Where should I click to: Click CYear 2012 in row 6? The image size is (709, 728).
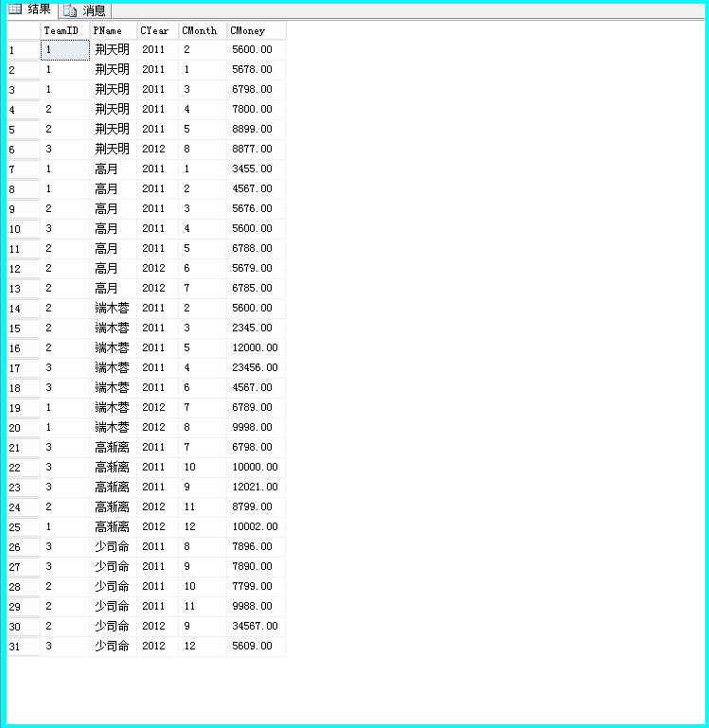pos(153,149)
